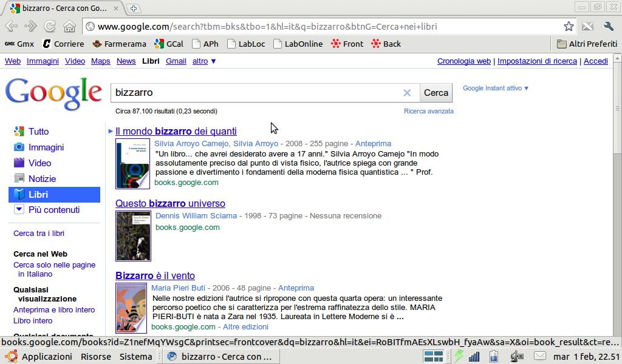Open the browser home page icon

69,27
